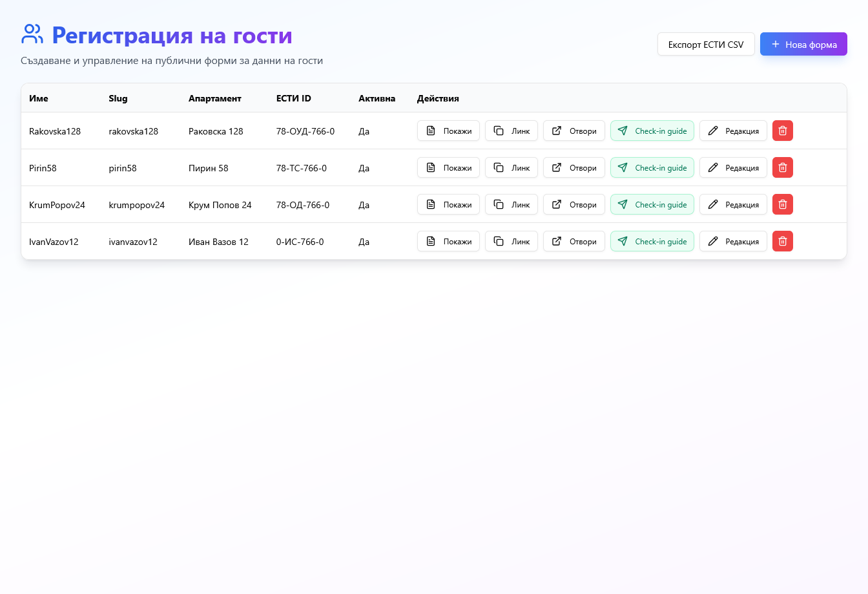Click Check-in guide in the Pirin58 row
Screen dimensions: 868x594
pyautogui.click(x=652, y=167)
